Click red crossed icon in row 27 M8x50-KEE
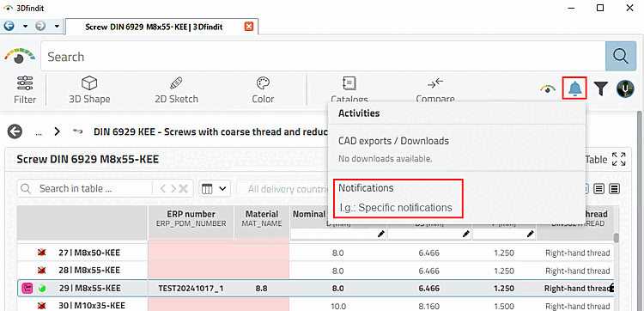The image size is (644, 311). (x=41, y=253)
